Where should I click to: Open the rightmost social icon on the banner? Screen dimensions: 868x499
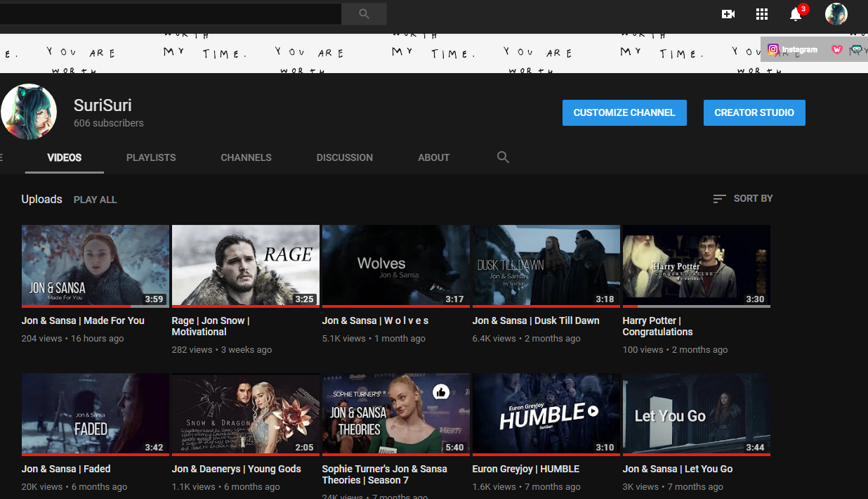click(x=858, y=49)
